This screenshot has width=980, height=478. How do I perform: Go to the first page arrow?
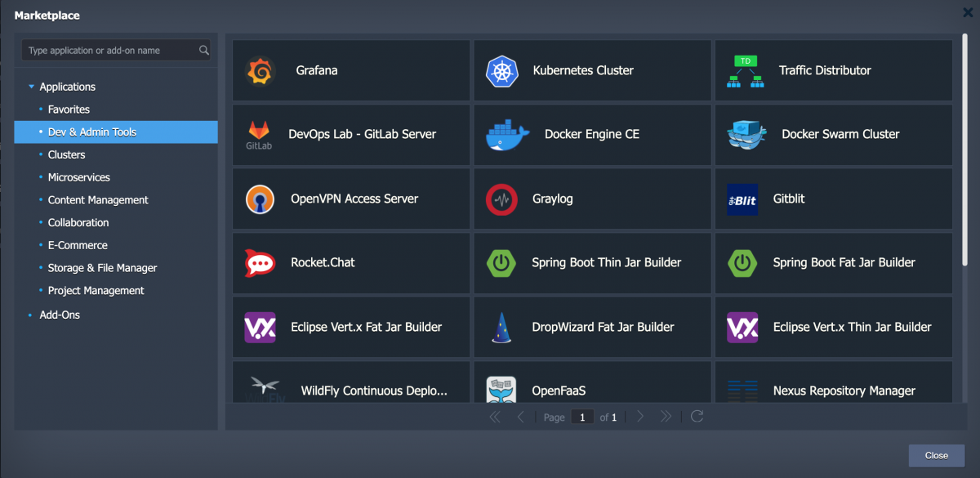pos(495,417)
